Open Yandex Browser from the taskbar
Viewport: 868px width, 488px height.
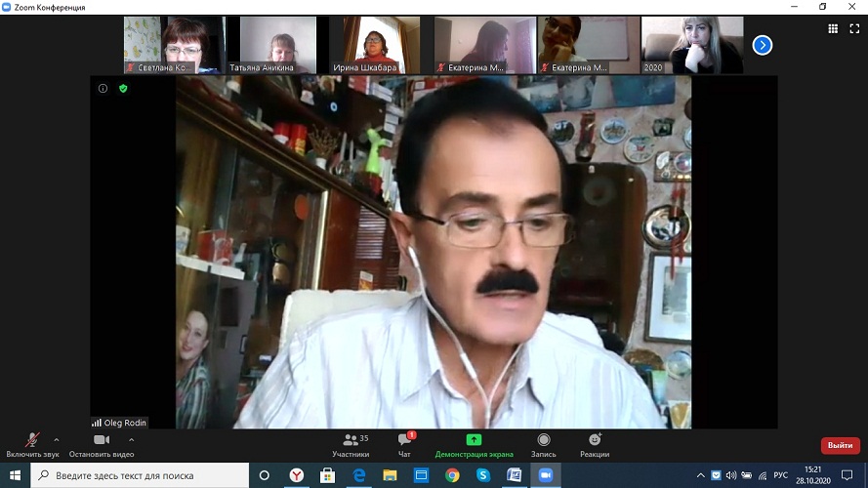tap(296, 475)
